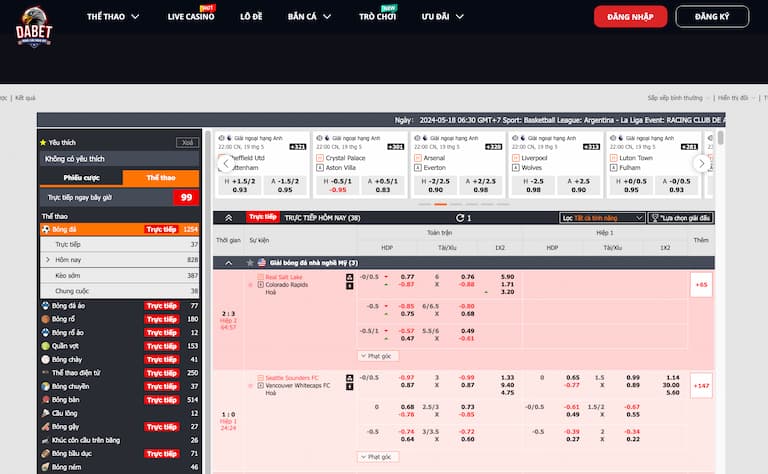Click the refresh icon in the live bar
The image size is (768, 474).
coord(460,217)
